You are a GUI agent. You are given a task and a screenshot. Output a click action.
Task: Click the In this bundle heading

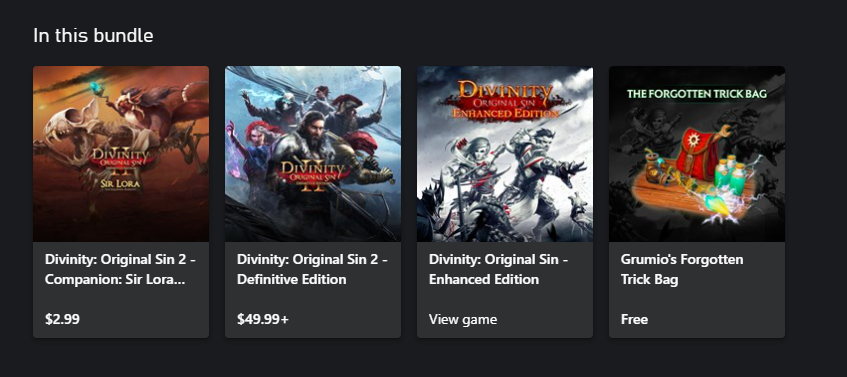tap(93, 36)
